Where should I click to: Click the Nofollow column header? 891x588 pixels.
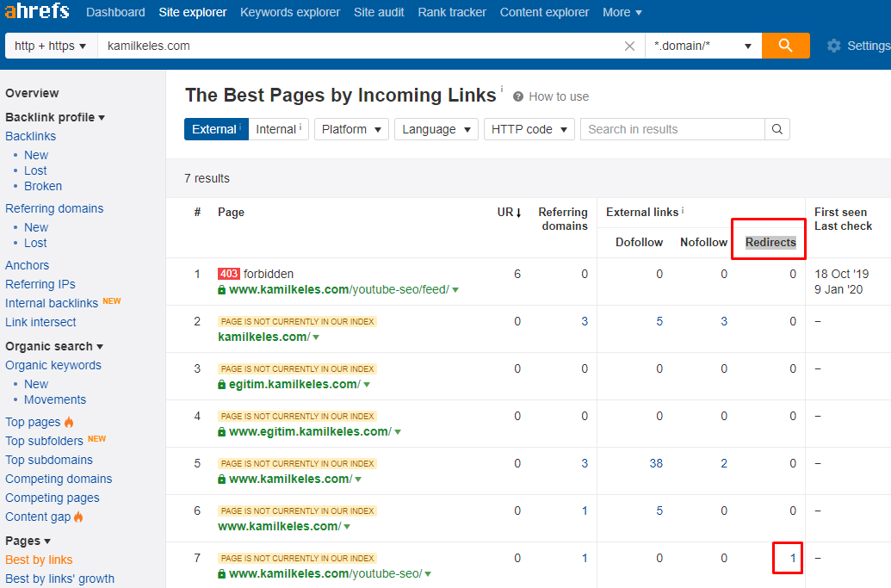[x=703, y=243]
